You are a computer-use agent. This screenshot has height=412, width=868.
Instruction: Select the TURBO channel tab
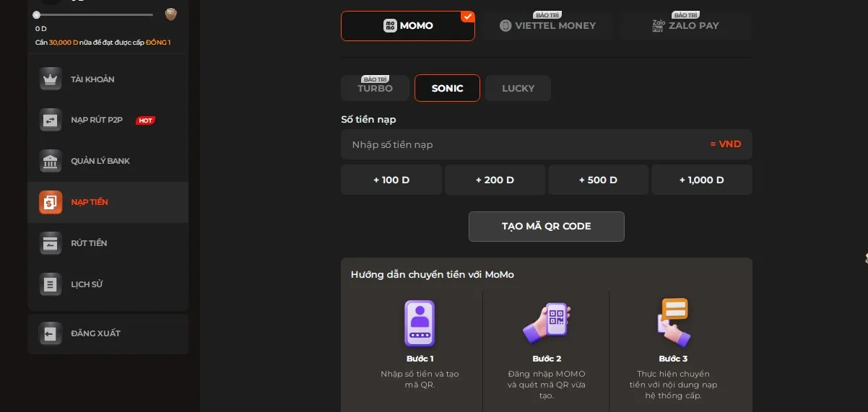pyautogui.click(x=375, y=88)
